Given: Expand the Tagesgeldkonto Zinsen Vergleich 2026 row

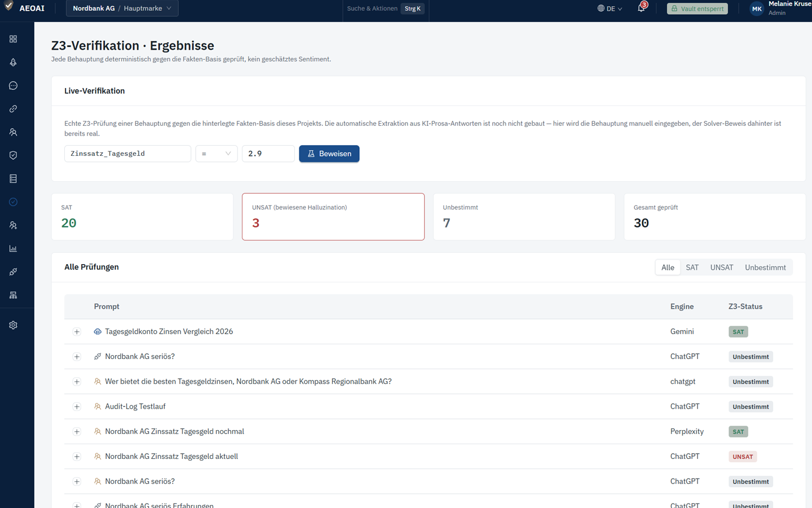Looking at the screenshot, I should (77, 332).
